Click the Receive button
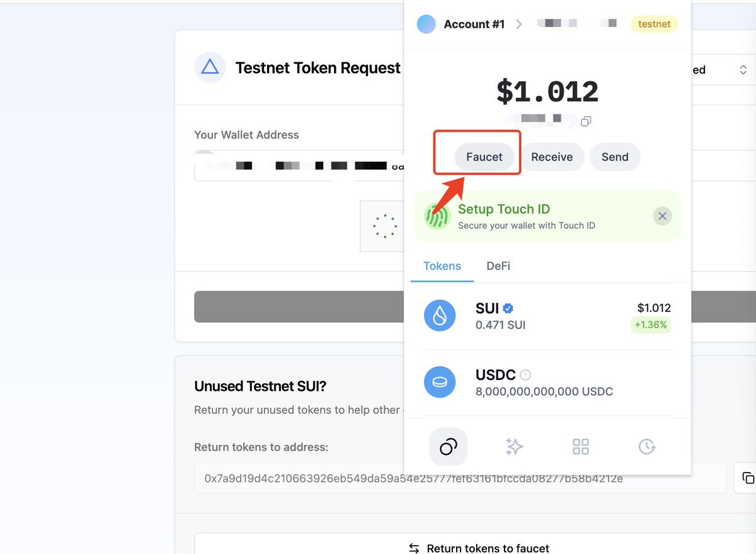The image size is (756, 554). pyautogui.click(x=552, y=157)
